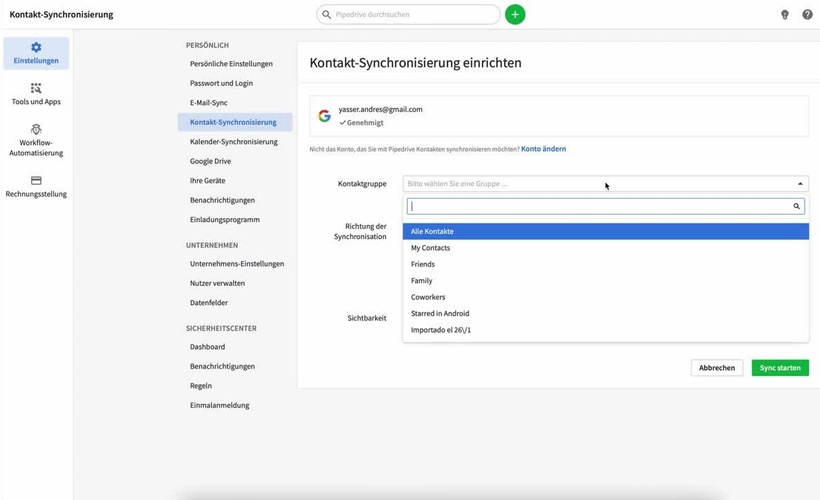This screenshot has width=820, height=500.
Task: Choose My Contacts in the group list
Action: [x=431, y=248]
